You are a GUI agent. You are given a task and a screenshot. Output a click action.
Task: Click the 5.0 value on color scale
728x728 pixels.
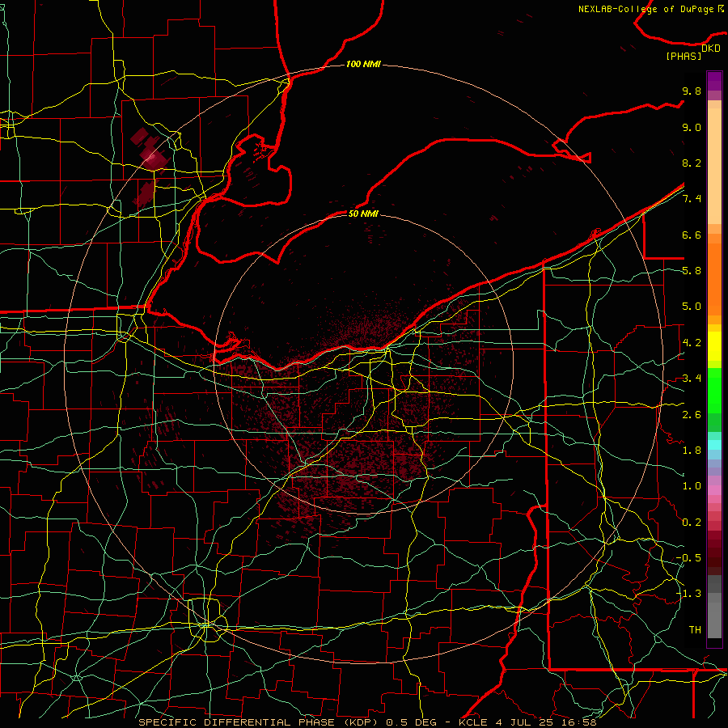[x=692, y=307]
